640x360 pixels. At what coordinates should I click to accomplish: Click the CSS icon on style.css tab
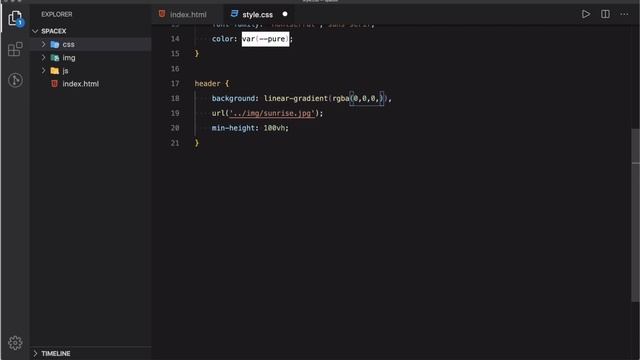click(234, 14)
